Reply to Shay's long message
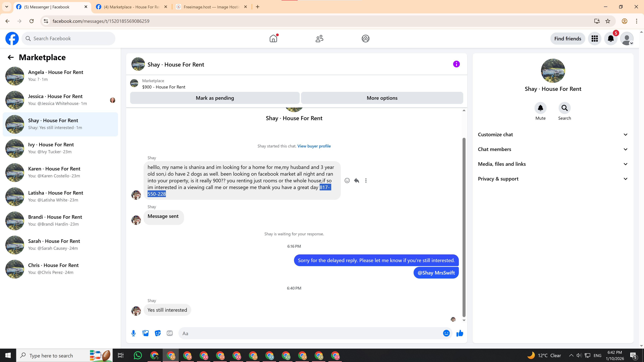The width and height of the screenshot is (644, 362). (357, 180)
